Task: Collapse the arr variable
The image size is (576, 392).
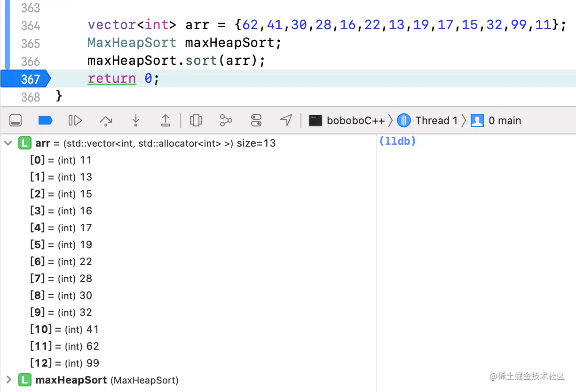Action: pyautogui.click(x=8, y=143)
